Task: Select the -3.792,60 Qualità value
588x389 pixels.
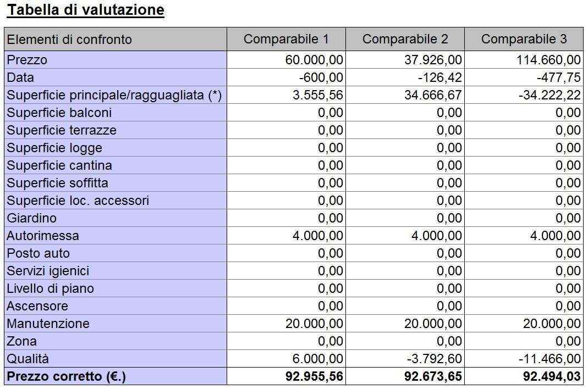Action: tap(435, 359)
